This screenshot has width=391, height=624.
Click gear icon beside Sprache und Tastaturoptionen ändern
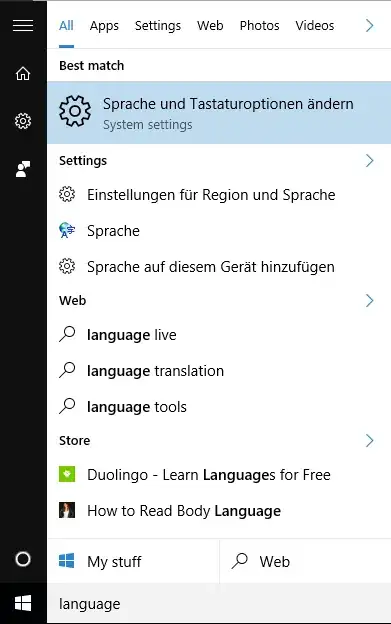click(75, 111)
